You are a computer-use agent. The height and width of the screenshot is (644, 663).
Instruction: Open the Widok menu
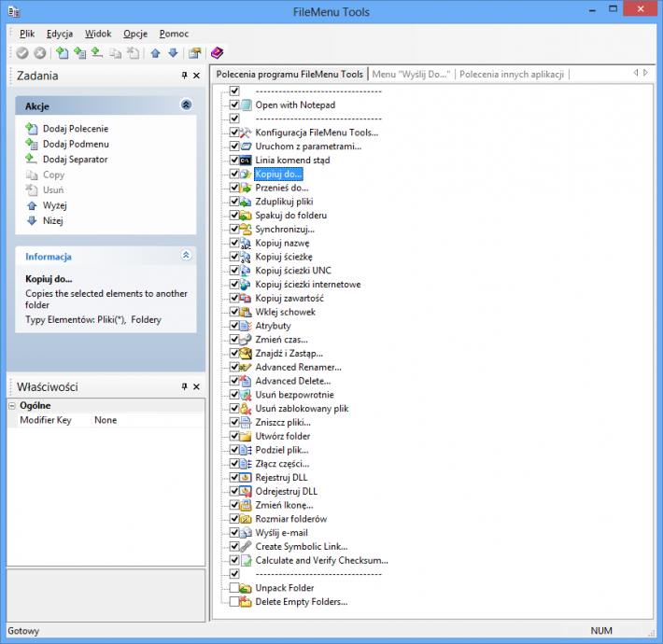tap(98, 34)
